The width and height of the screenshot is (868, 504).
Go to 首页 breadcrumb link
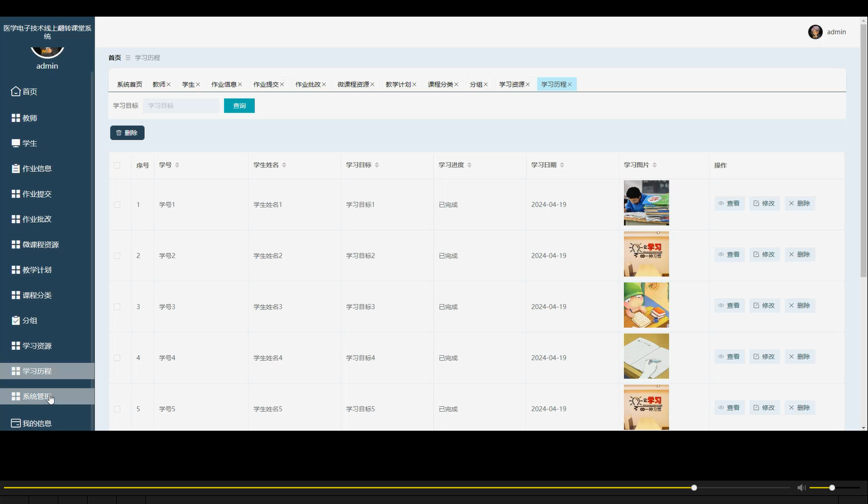click(115, 58)
